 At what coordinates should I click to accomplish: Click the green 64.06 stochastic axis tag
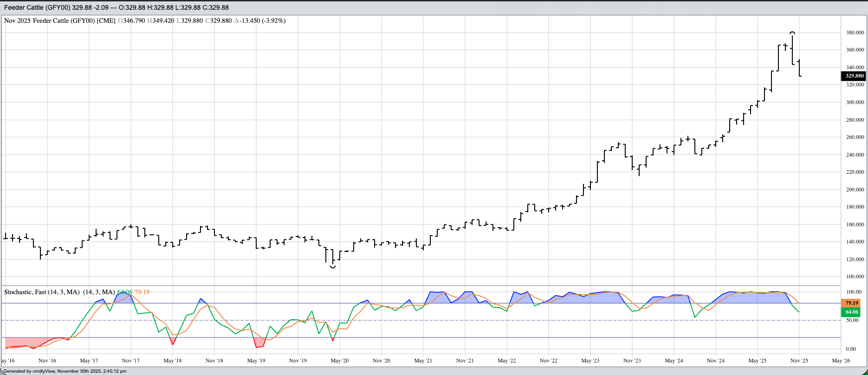851,312
